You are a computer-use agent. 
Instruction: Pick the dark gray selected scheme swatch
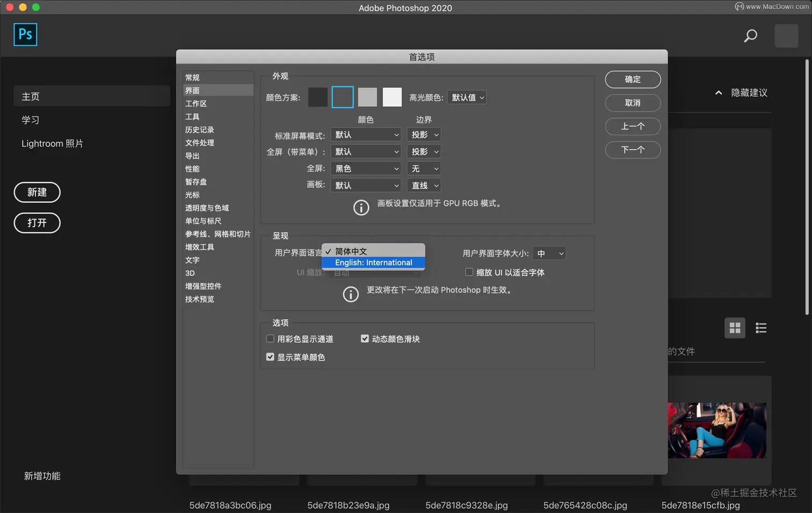point(343,97)
